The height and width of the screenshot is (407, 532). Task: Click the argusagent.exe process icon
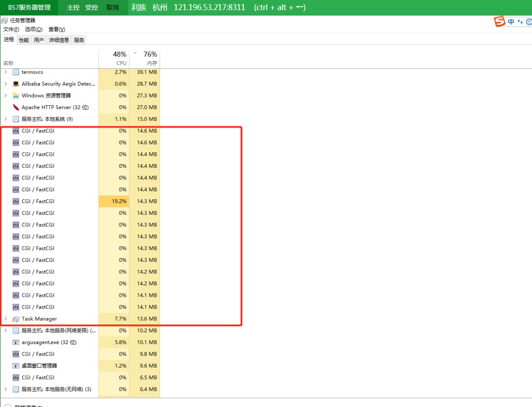16,343
